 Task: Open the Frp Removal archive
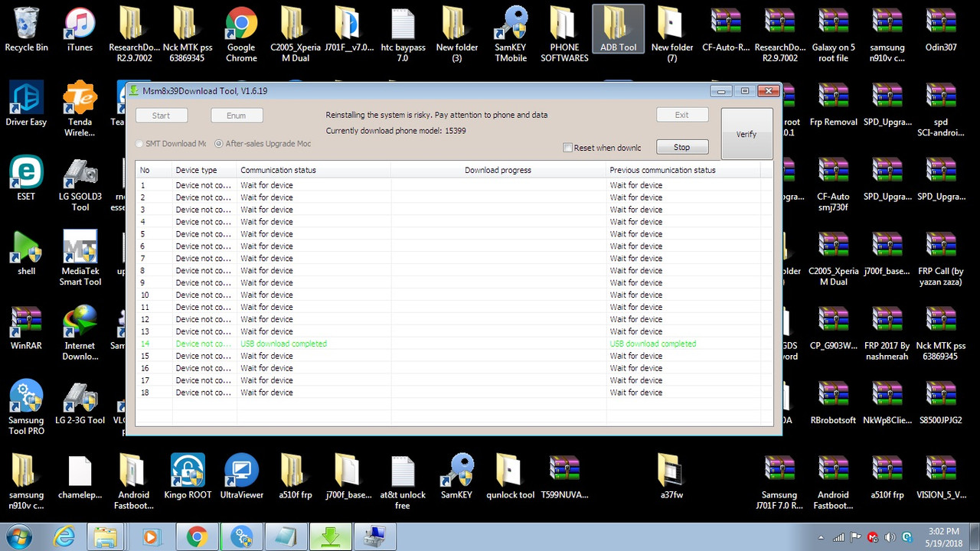833,104
